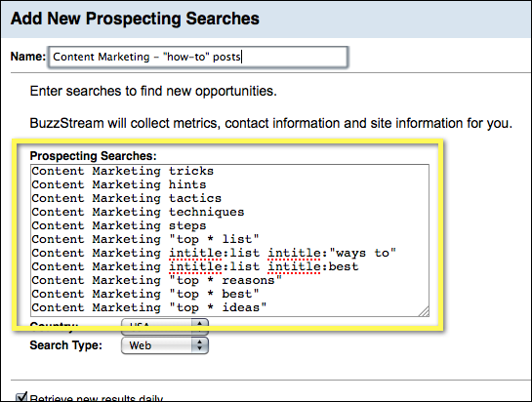This screenshot has width=532, height=402.
Task: Open the Search Type dropdown showing Web
Action: (165, 345)
